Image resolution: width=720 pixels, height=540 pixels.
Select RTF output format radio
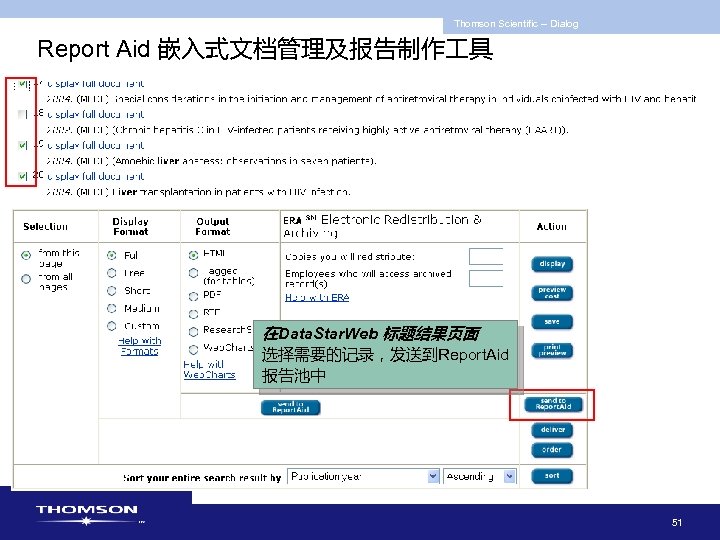(x=193, y=314)
